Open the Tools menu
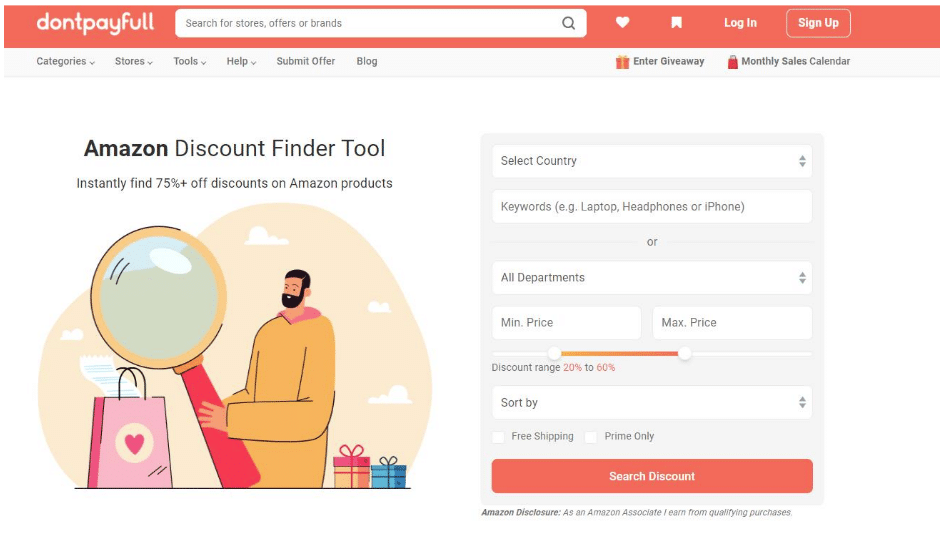Viewport: 946px width, 537px height. [x=189, y=62]
